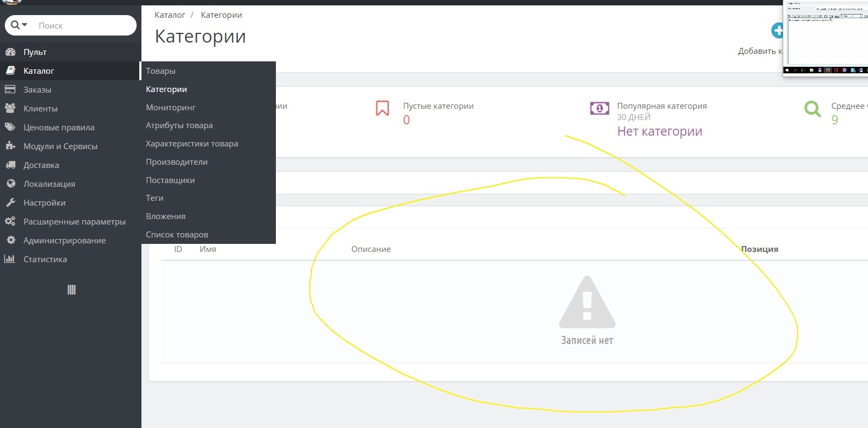Click the blue plus Добавить icon
Screen dimensions: 868x428
[x=777, y=31]
